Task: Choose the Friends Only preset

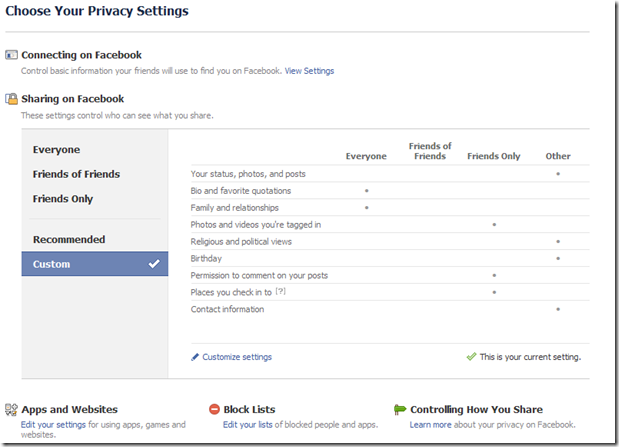Action: point(63,199)
